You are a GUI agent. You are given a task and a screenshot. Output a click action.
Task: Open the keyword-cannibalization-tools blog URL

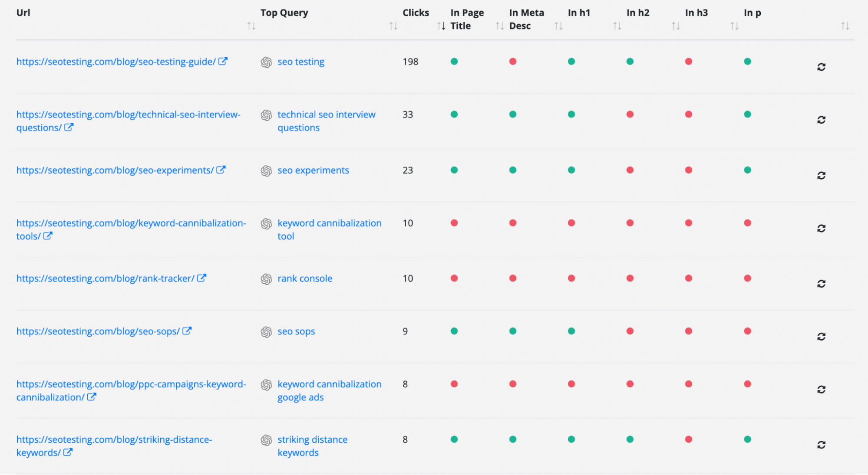pos(131,229)
